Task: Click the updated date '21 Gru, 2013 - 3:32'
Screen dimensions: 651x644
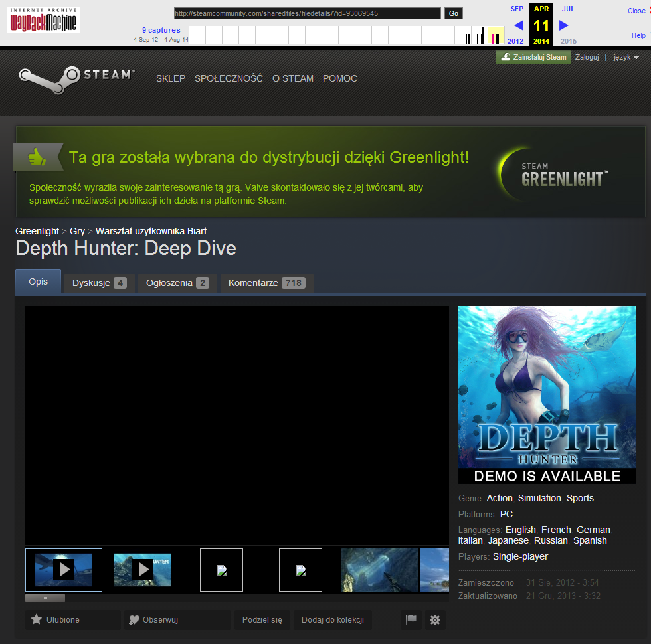Action: pos(563,596)
